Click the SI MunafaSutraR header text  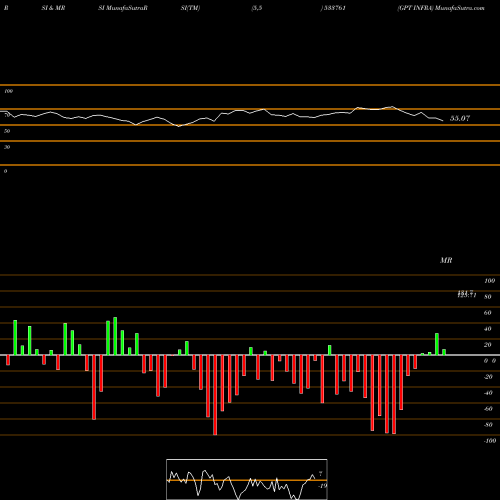pyautogui.click(x=123, y=8)
